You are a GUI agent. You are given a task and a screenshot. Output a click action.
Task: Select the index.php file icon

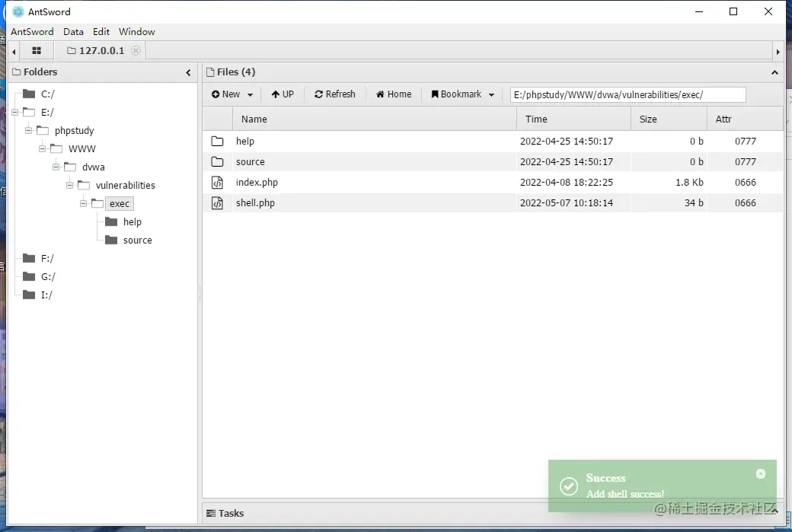[217, 182]
